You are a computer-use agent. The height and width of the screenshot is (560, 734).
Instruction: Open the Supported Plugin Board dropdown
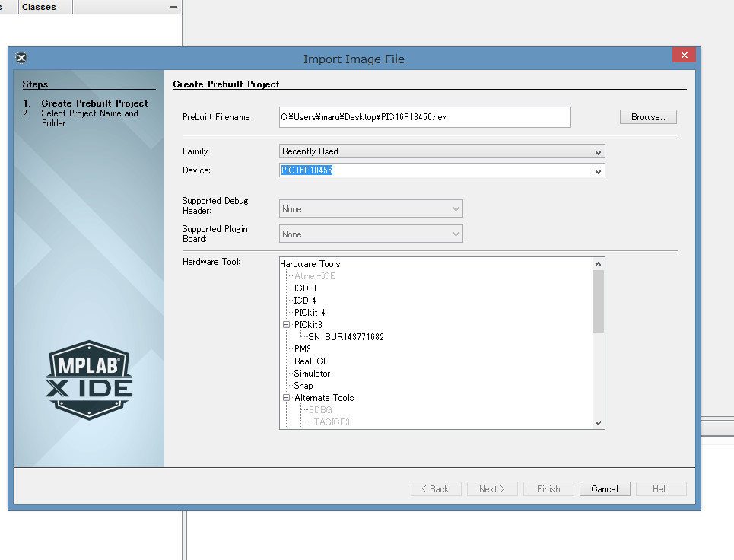point(370,234)
